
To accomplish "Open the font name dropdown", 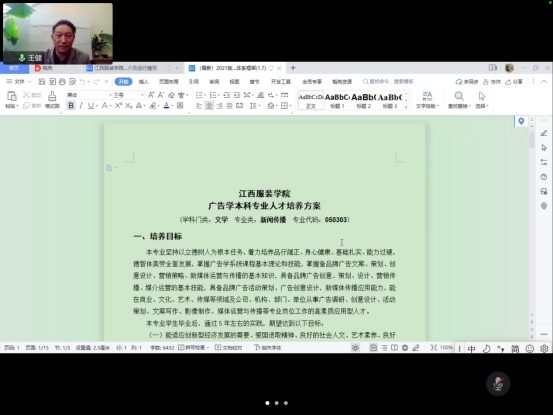I will pyautogui.click(x=89, y=95).
